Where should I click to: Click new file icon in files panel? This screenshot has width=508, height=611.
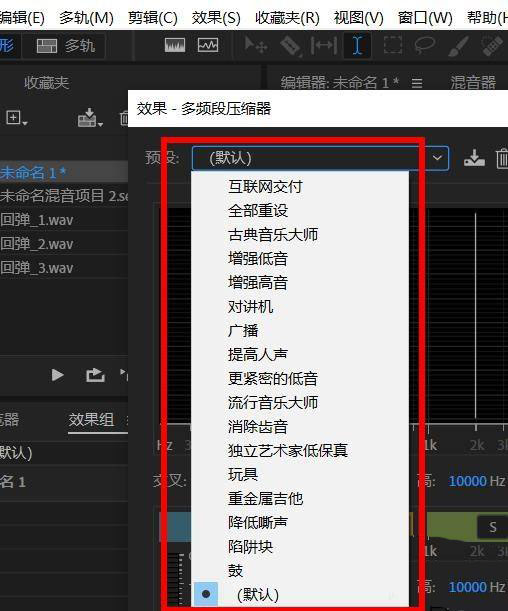(16, 118)
